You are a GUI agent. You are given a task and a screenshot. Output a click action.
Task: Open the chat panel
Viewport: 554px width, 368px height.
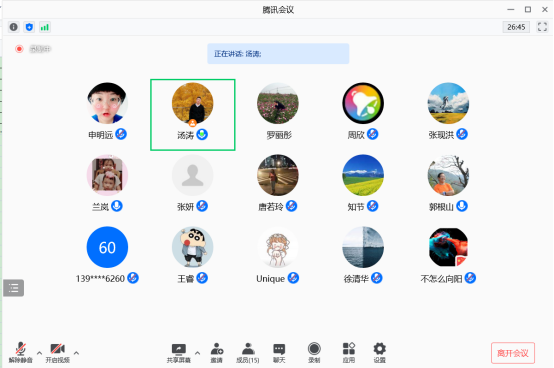[x=279, y=353]
